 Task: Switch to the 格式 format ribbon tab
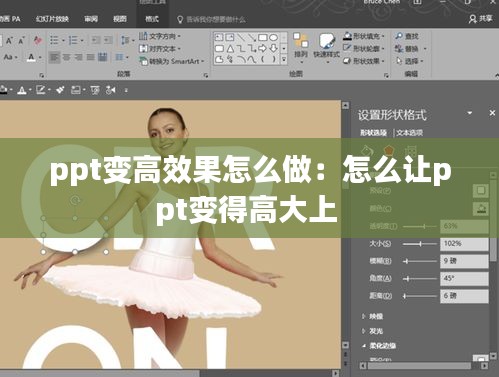tap(152, 19)
